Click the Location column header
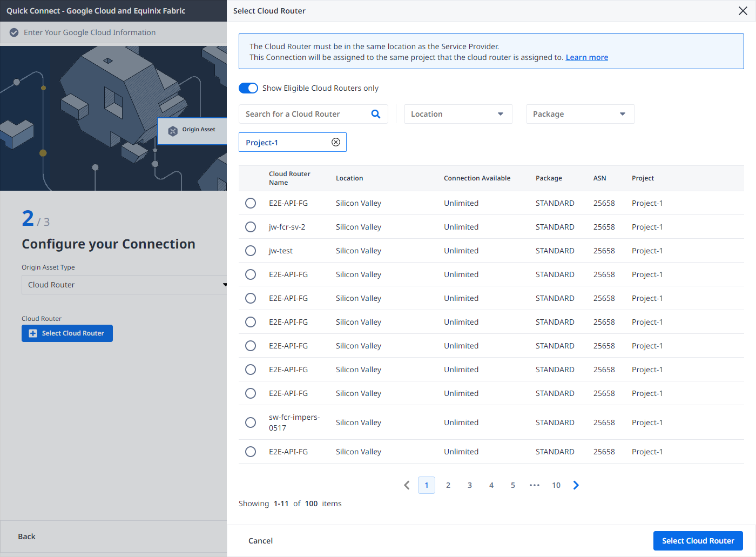Screen dimensions: 756x557 tap(349, 178)
